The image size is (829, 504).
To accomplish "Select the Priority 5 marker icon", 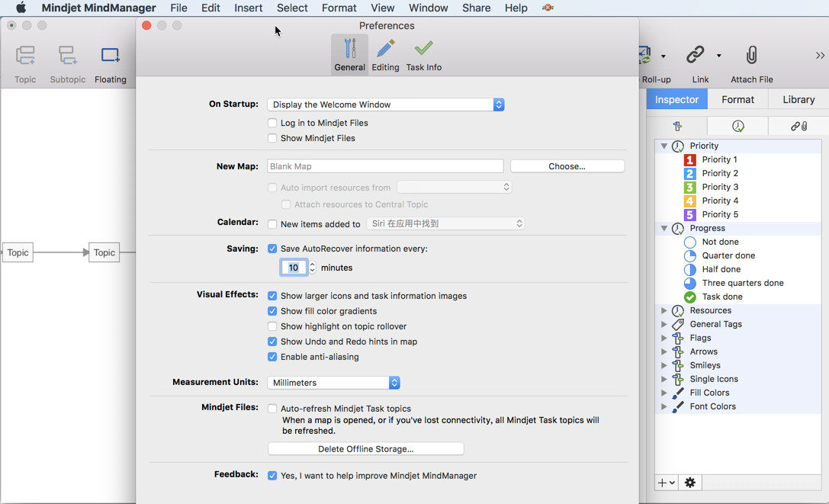I will click(689, 215).
